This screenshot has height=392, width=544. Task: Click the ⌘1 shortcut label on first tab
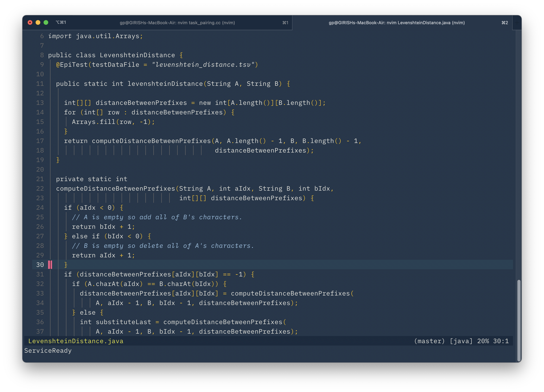click(285, 22)
